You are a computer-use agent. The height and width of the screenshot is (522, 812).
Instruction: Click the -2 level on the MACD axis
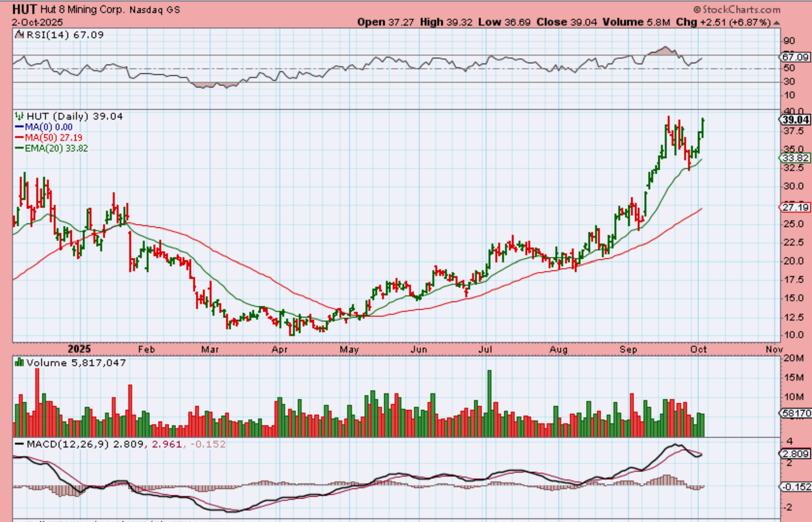(x=787, y=507)
